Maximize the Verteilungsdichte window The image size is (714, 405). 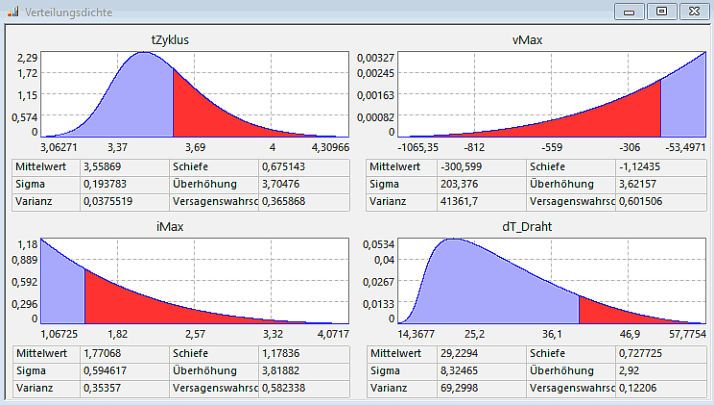tap(660, 11)
